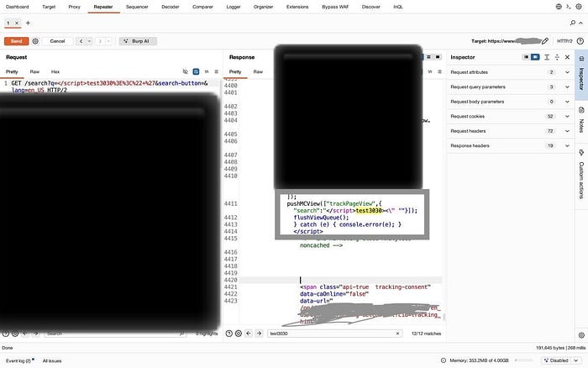Toggle the \n newline display in Response
The width and height of the screenshot is (588, 368).
coord(430,71)
